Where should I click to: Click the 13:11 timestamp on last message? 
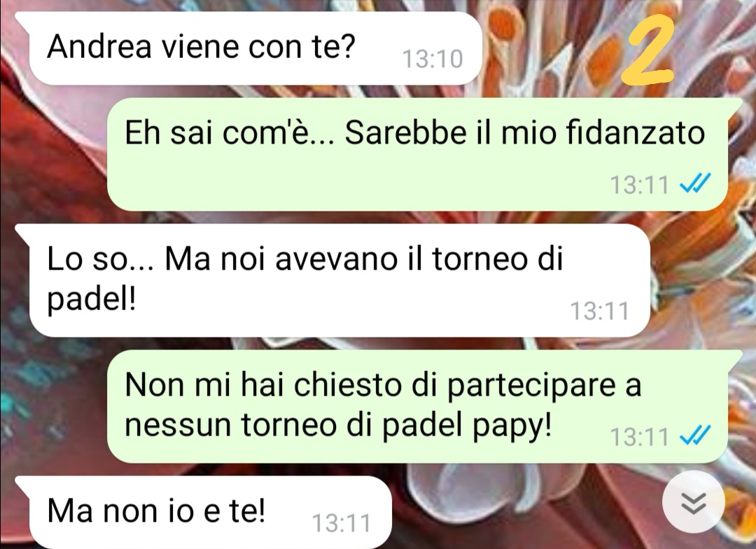(x=342, y=523)
